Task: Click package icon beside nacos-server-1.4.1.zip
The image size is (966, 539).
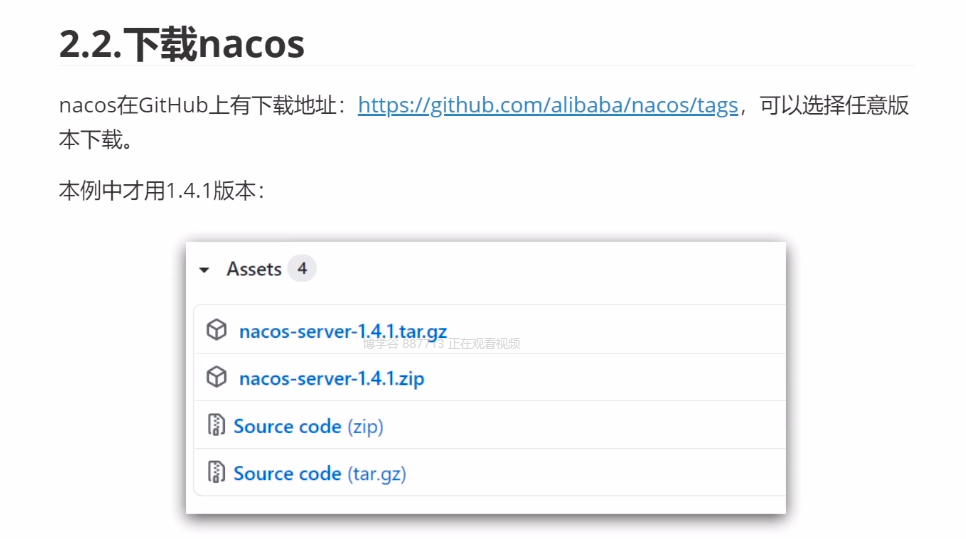Action: [x=216, y=376]
